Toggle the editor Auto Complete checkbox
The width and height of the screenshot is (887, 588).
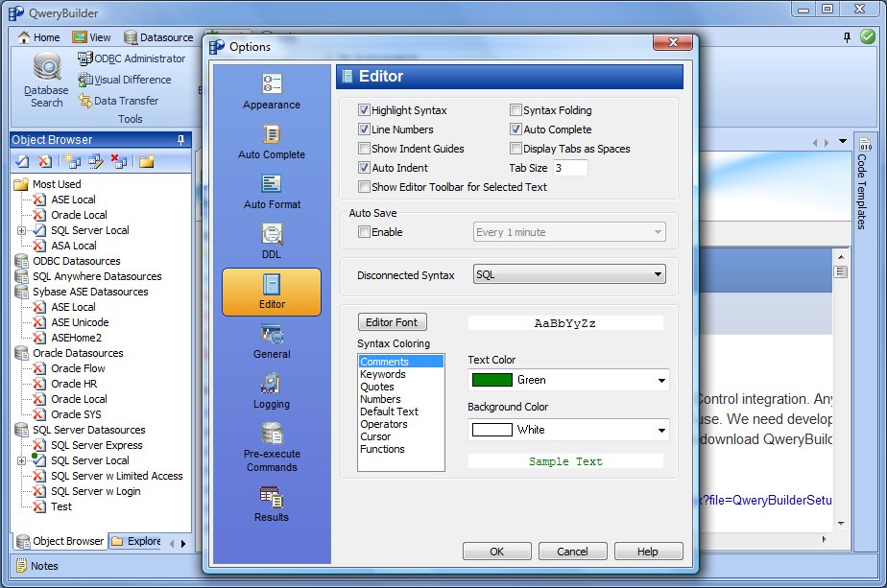[x=515, y=129]
